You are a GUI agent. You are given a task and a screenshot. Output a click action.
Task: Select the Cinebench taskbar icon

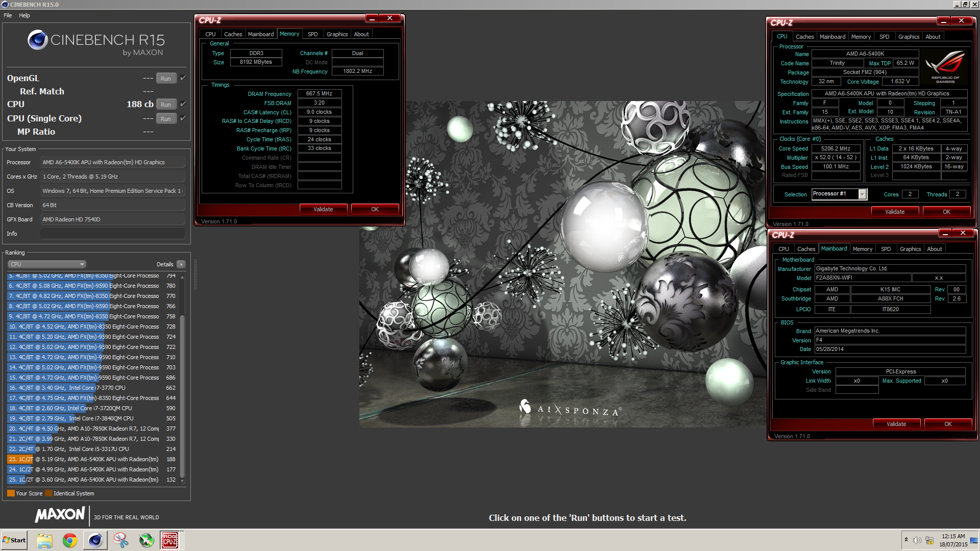(95, 540)
